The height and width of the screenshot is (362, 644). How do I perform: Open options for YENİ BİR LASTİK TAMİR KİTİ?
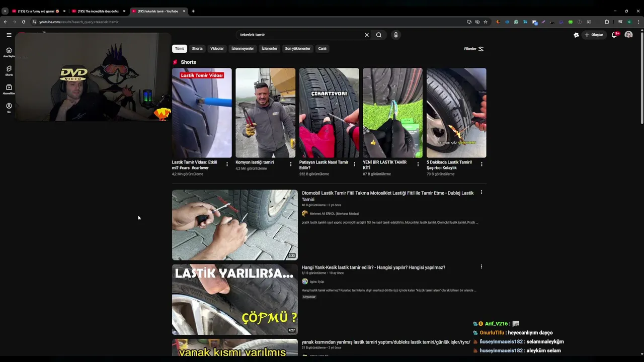pos(418,164)
